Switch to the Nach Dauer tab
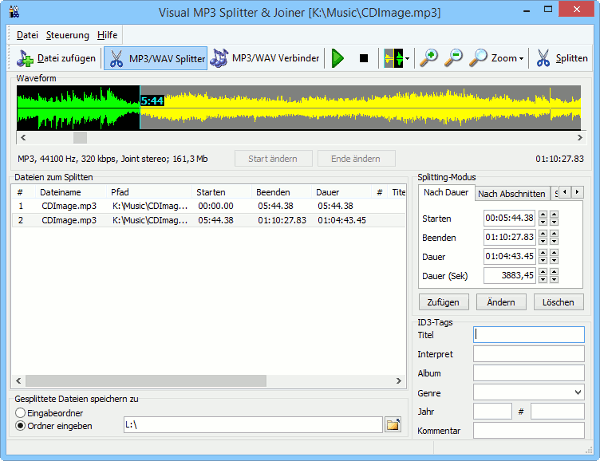 pyautogui.click(x=446, y=192)
